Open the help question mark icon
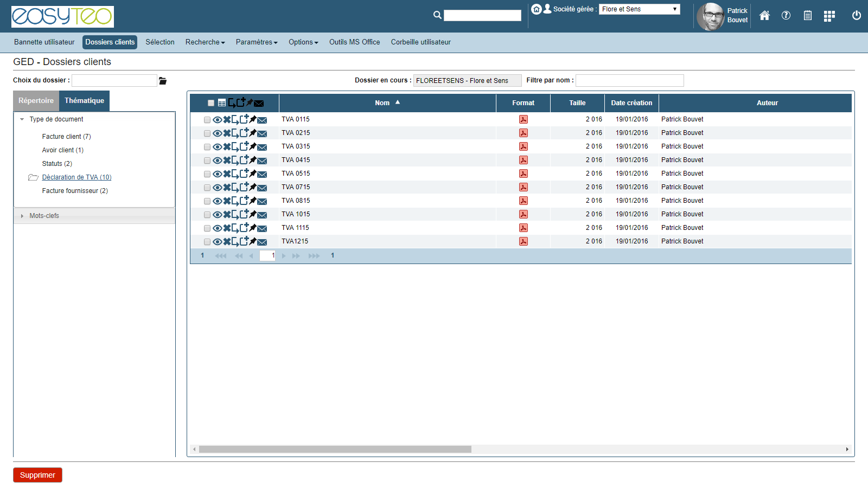Viewport: 868px width, 488px height. (x=786, y=16)
